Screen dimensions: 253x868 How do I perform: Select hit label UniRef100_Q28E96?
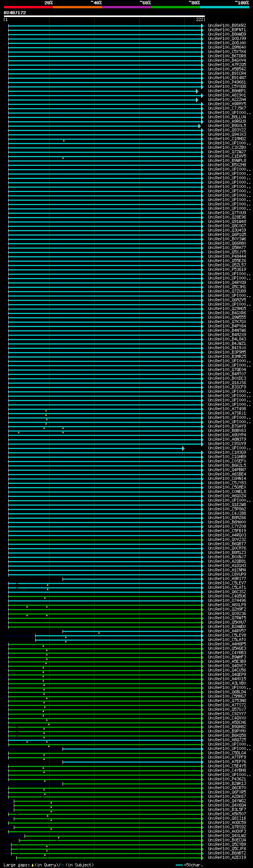[227, 217]
